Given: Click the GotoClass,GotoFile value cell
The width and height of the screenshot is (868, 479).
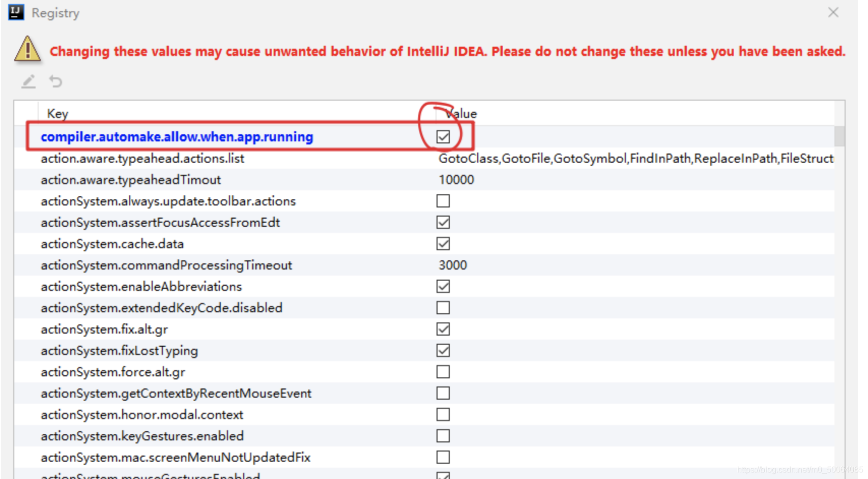Looking at the screenshot, I should coord(636,158).
